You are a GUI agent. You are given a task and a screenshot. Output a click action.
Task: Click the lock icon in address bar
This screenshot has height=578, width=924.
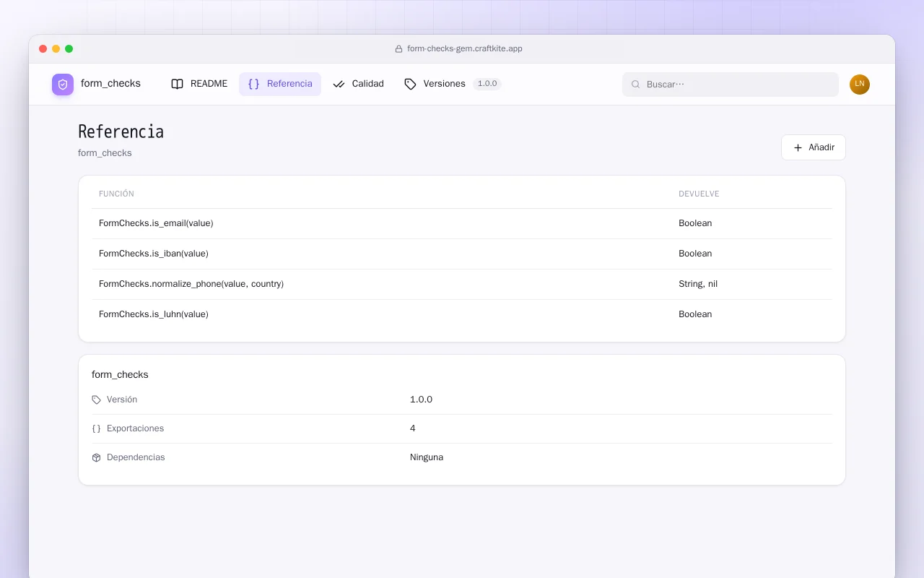click(398, 49)
